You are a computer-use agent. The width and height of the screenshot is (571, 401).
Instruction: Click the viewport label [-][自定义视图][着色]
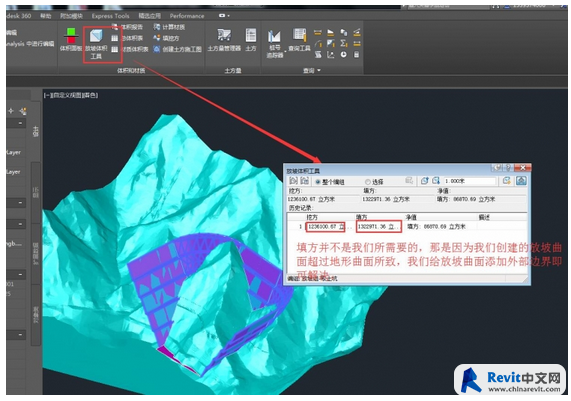pos(71,95)
